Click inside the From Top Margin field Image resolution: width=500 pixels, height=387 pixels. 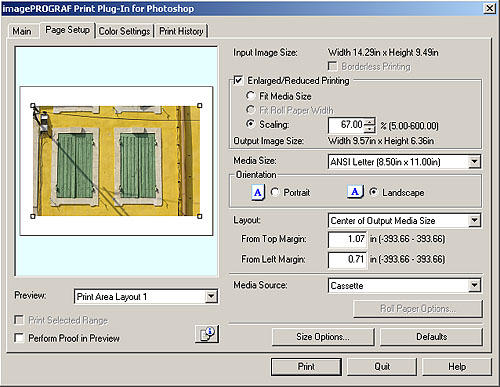coord(348,239)
